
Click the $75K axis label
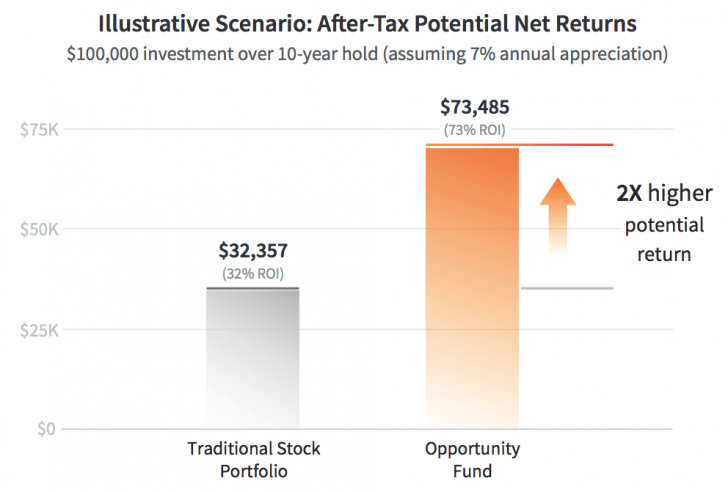click(x=39, y=130)
